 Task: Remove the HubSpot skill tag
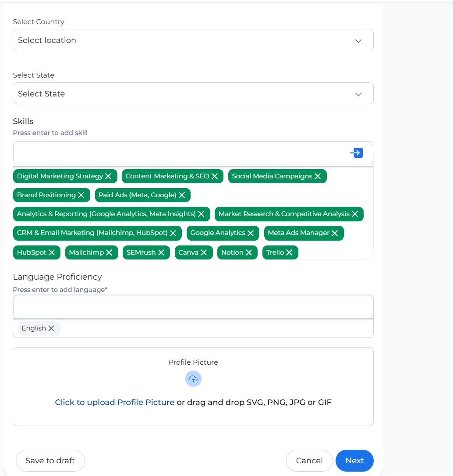pos(52,252)
